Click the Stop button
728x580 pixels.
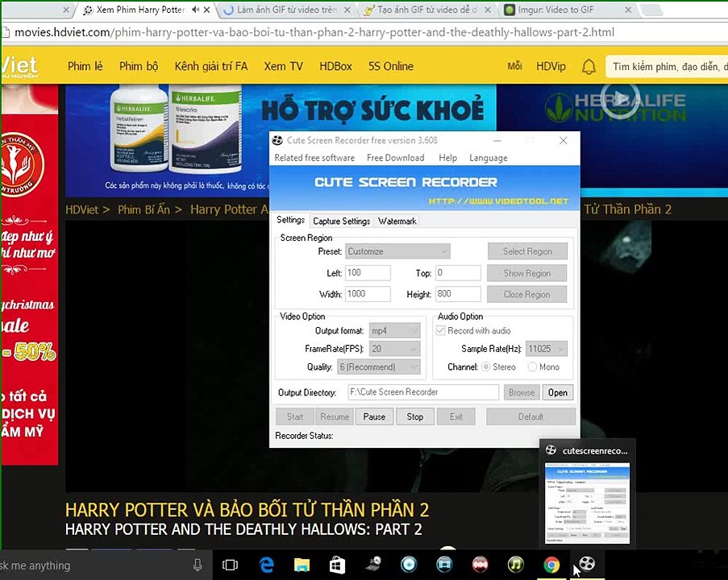pyautogui.click(x=415, y=416)
